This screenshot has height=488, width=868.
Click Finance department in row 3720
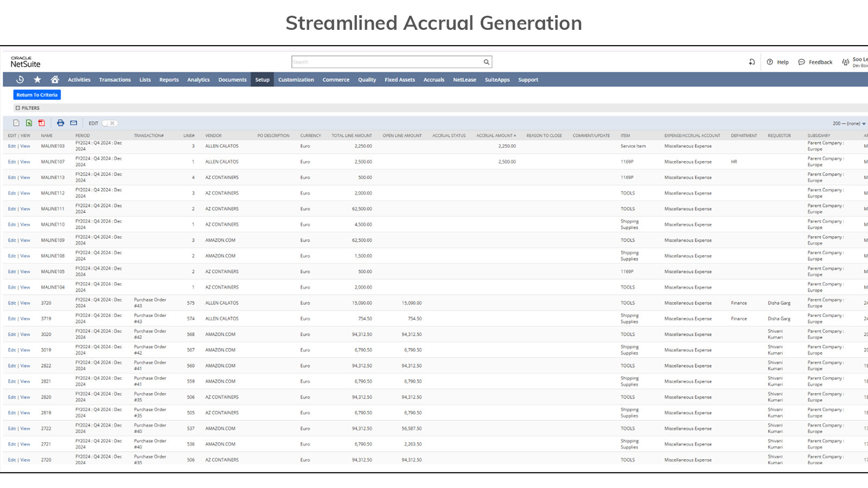coord(739,303)
